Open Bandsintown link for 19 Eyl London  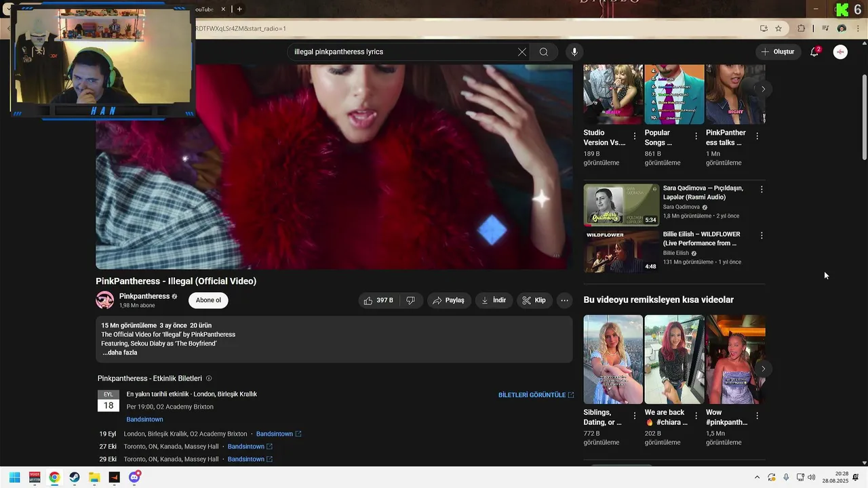pos(279,434)
